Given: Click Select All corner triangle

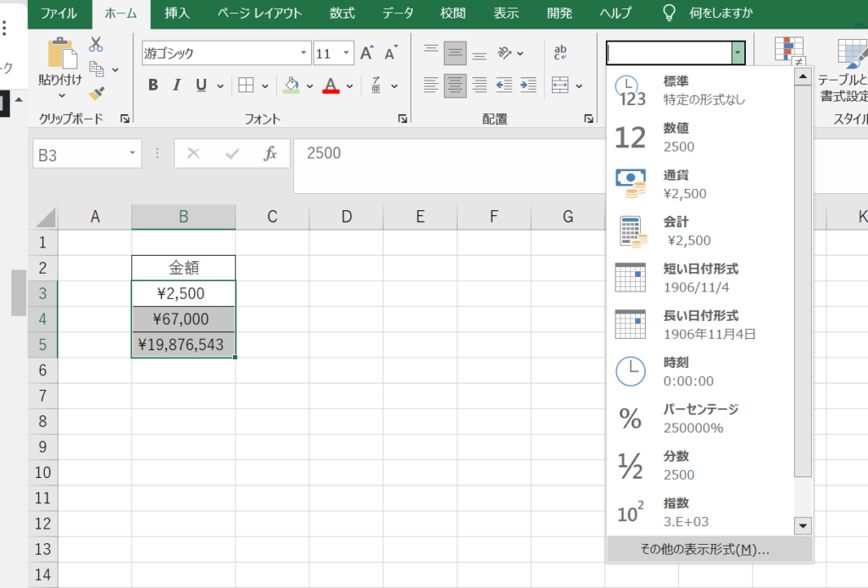Looking at the screenshot, I should [46, 218].
